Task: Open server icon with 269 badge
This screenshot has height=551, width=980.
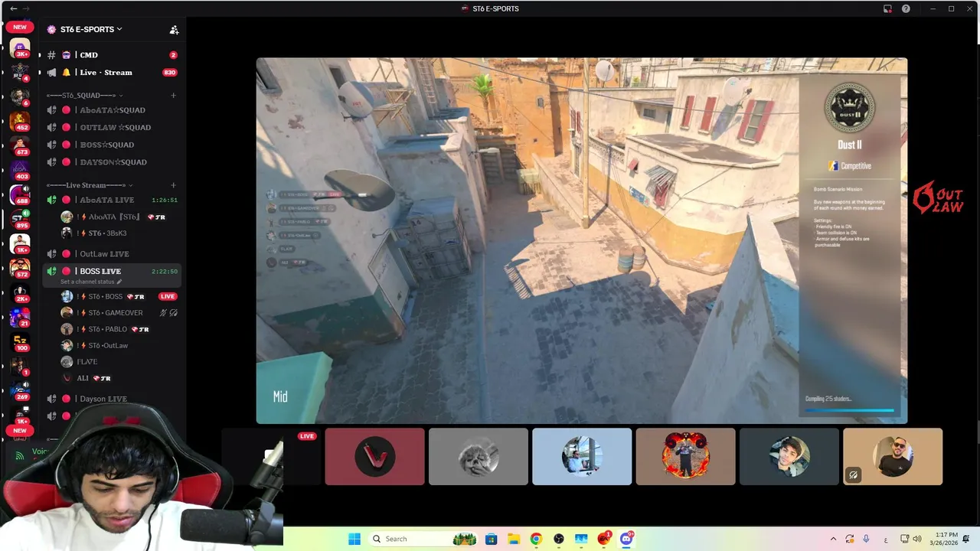Action: (x=20, y=390)
